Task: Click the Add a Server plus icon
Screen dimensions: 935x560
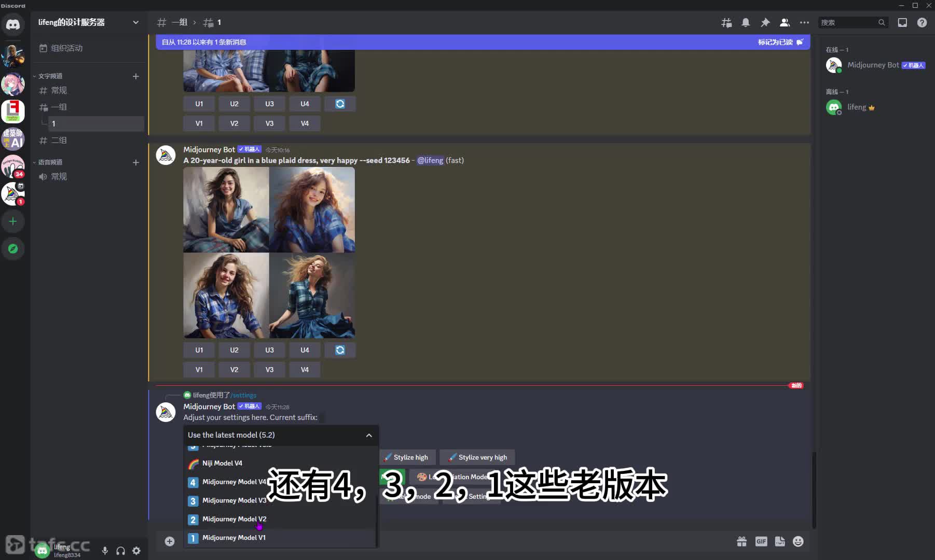Action: pos(13,221)
